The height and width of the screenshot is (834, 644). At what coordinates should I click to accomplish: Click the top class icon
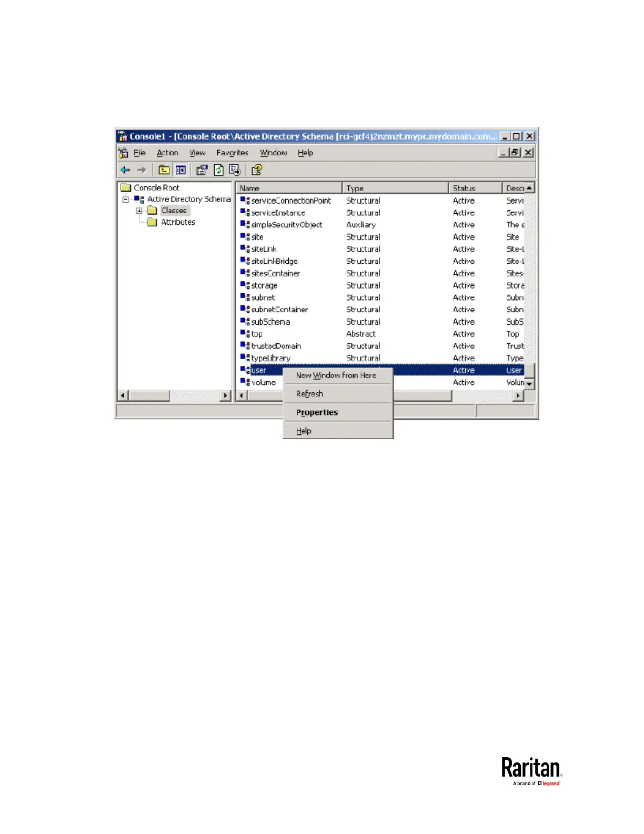(x=245, y=334)
